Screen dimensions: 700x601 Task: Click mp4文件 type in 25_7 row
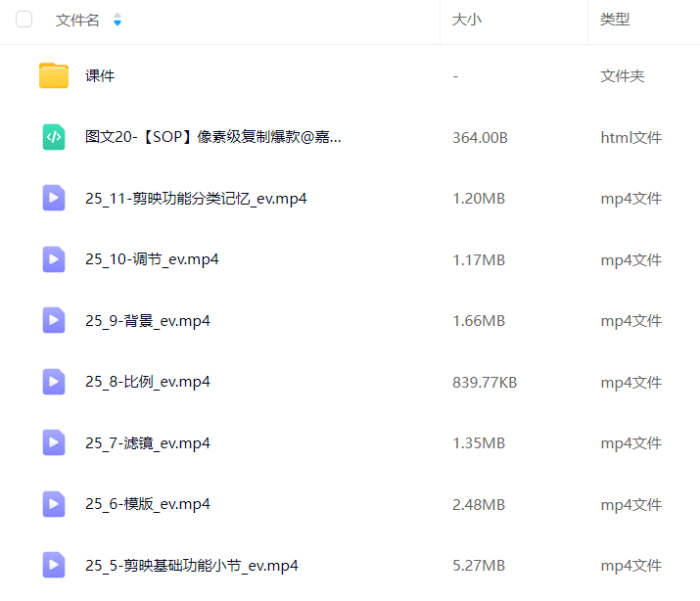pyautogui.click(x=630, y=443)
